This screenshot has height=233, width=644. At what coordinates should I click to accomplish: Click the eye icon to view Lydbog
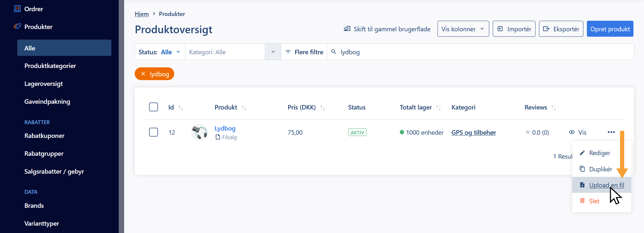(572, 132)
